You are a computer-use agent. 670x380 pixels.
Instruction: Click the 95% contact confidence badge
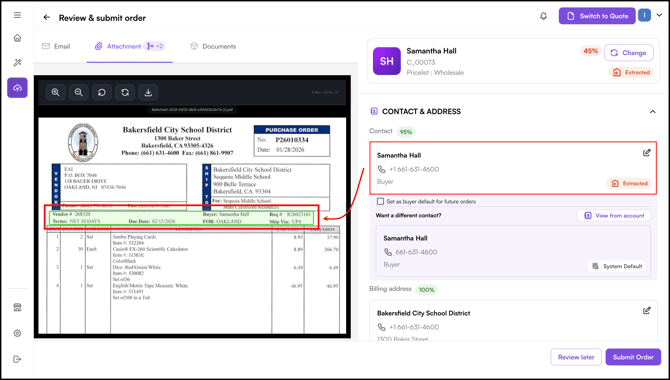(406, 132)
